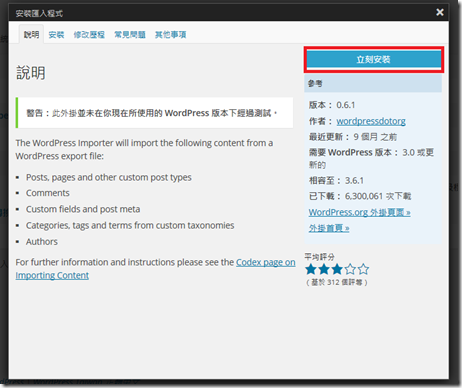Click the Categories, tags and terms item
The height and width of the screenshot is (388, 462).
click(x=130, y=225)
